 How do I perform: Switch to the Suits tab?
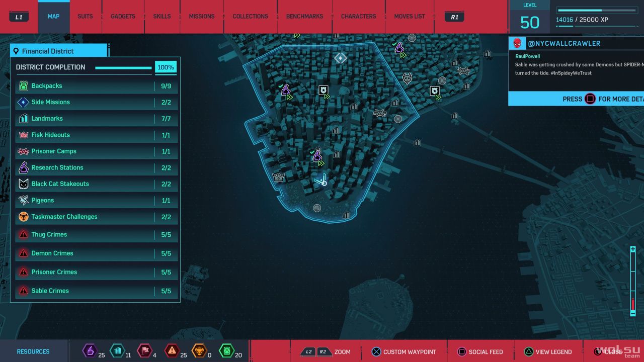(x=85, y=16)
